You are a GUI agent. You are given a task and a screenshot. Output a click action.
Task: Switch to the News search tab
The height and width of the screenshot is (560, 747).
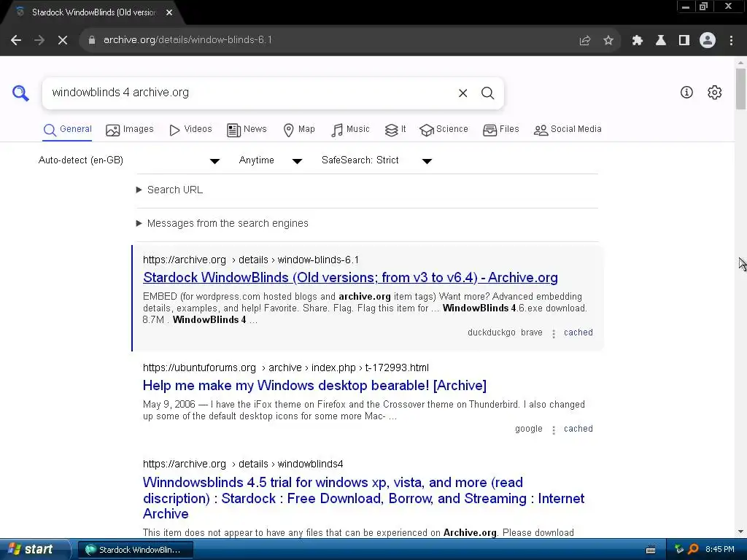pyautogui.click(x=247, y=130)
